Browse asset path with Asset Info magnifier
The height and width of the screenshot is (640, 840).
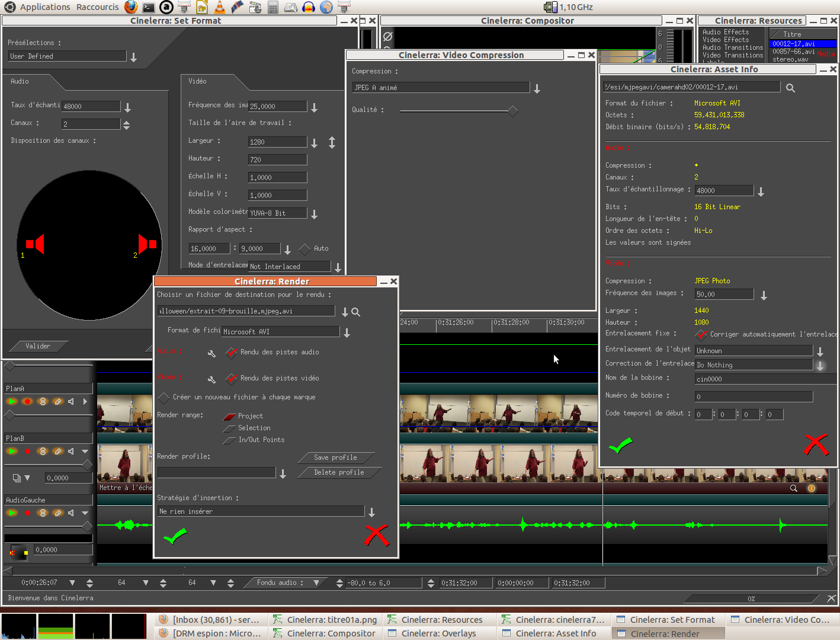click(790, 88)
